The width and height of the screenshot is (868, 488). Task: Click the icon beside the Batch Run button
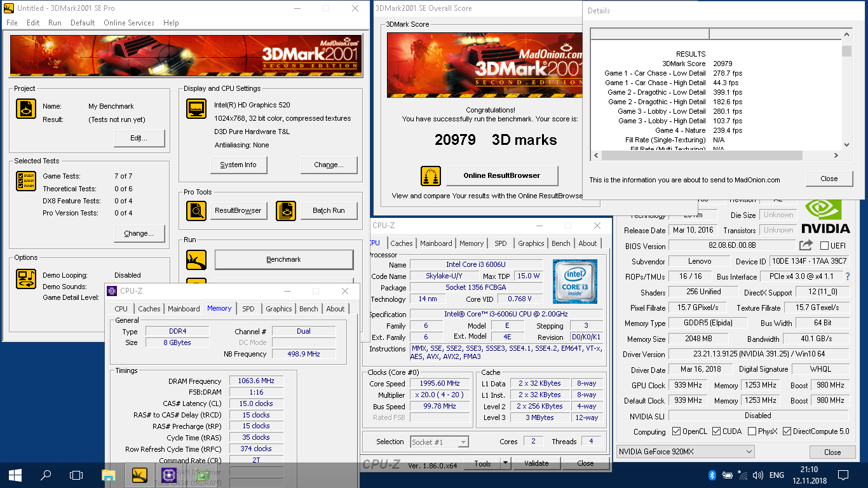coord(286,210)
